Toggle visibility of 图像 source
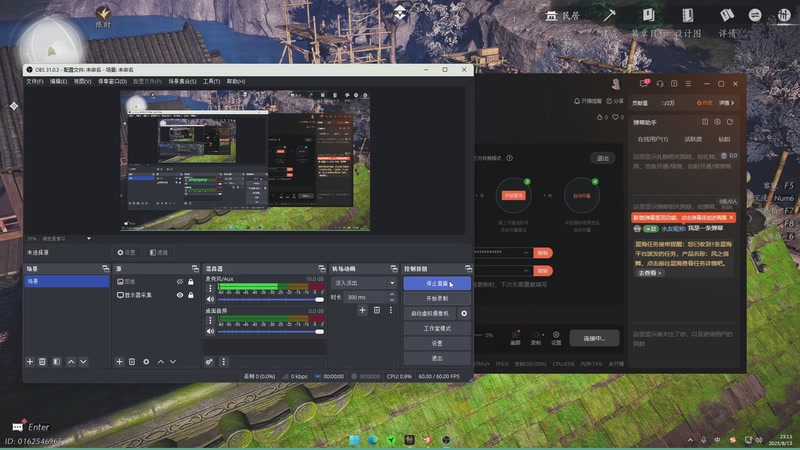The height and width of the screenshot is (450, 800). tap(180, 282)
